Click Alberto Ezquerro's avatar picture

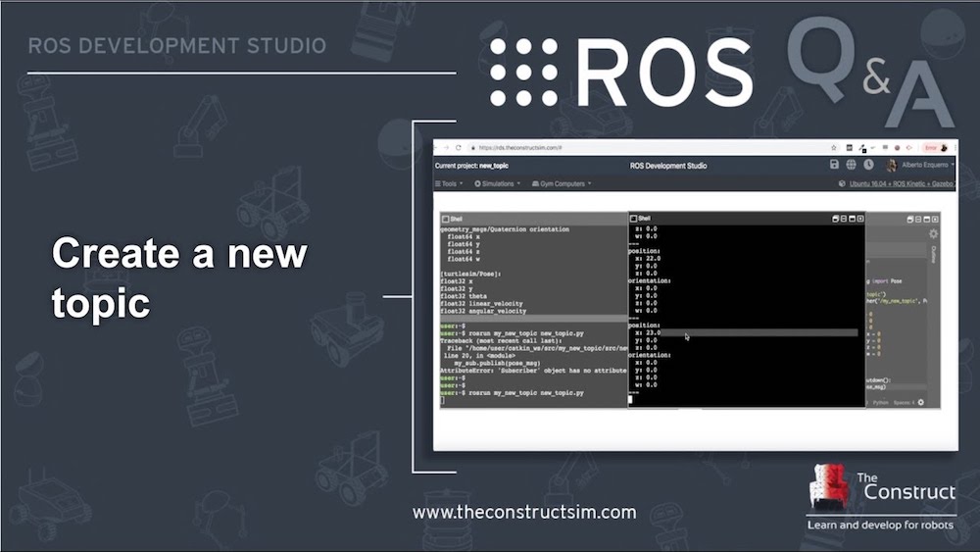[891, 165]
